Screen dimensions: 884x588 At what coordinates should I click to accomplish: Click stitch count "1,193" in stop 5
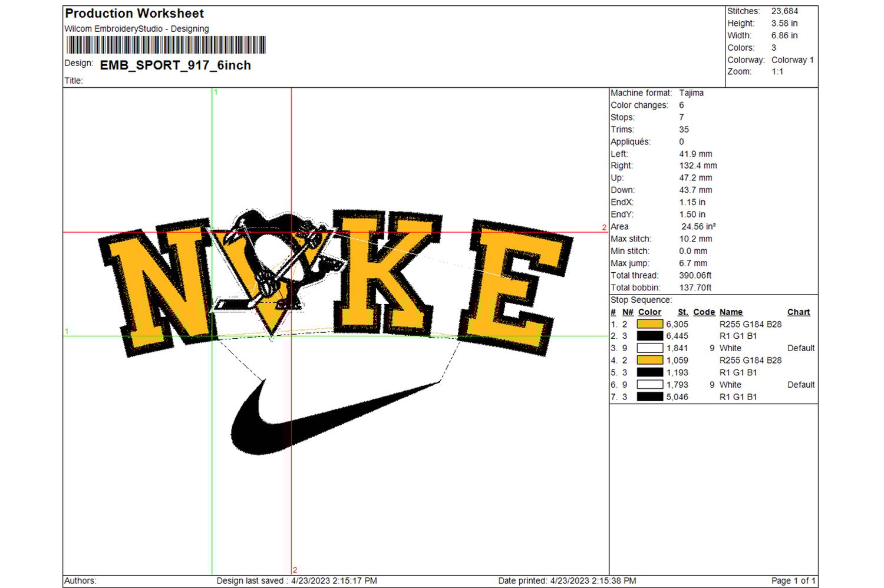tap(677, 372)
